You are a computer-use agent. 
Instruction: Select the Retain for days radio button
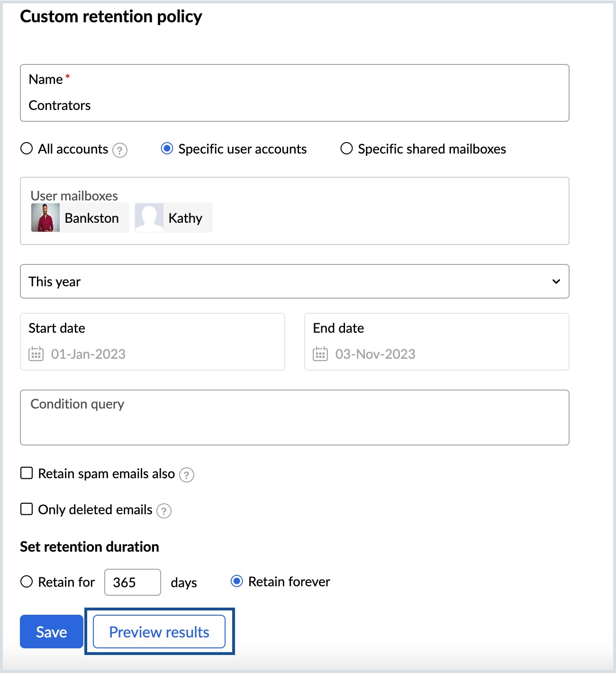[27, 582]
